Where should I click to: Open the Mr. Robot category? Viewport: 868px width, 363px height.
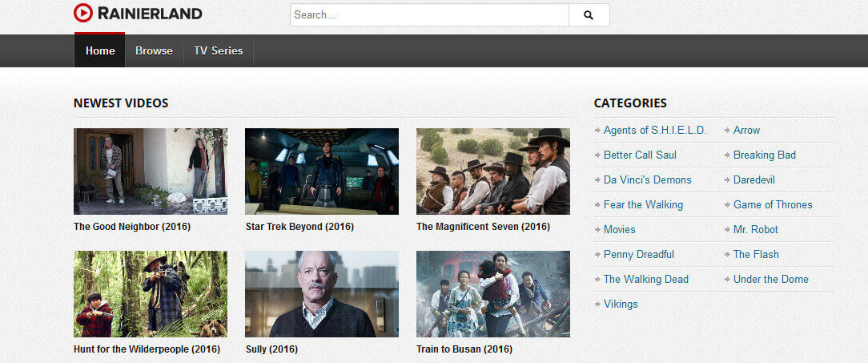[756, 229]
